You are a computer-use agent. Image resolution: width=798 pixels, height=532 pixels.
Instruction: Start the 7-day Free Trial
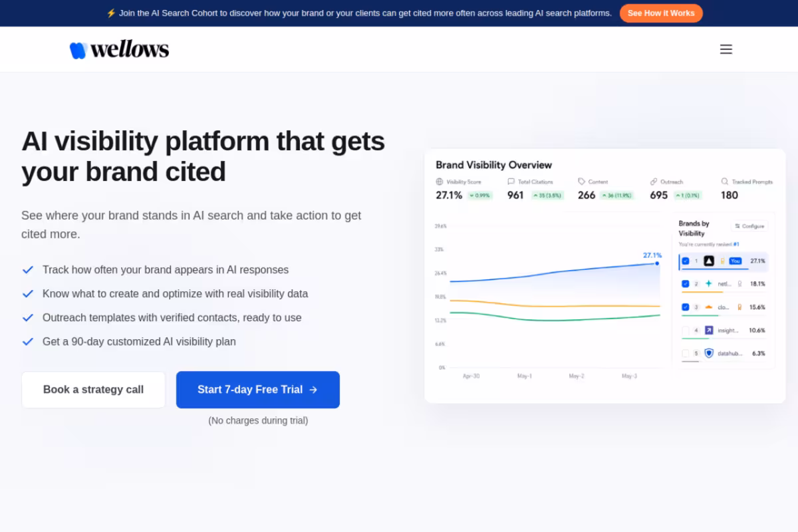pyautogui.click(x=258, y=390)
